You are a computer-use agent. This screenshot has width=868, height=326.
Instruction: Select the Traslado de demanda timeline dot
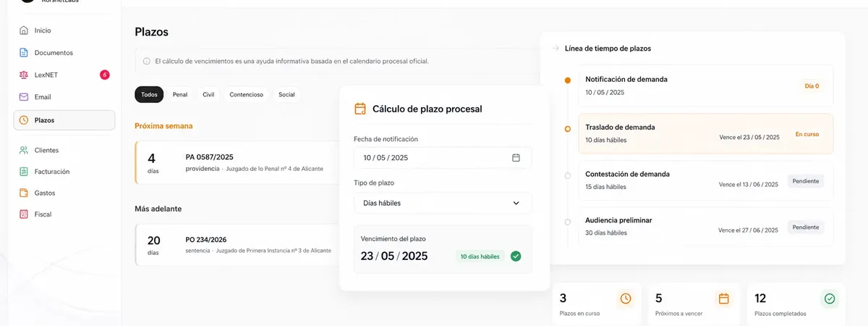pos(567,128)
